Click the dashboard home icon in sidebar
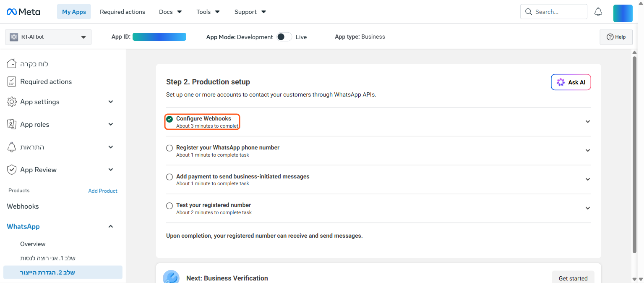The image size is (644, 283). (12, 64)
